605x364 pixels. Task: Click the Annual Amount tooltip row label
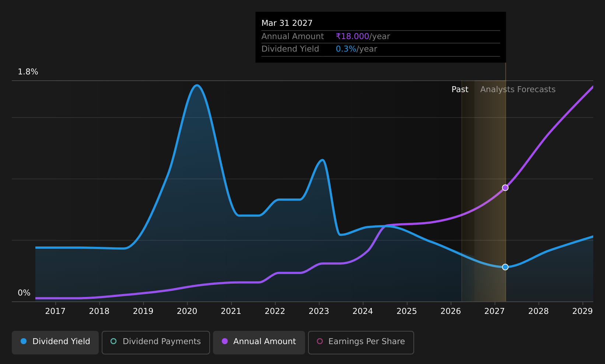[x=293, y=36]
